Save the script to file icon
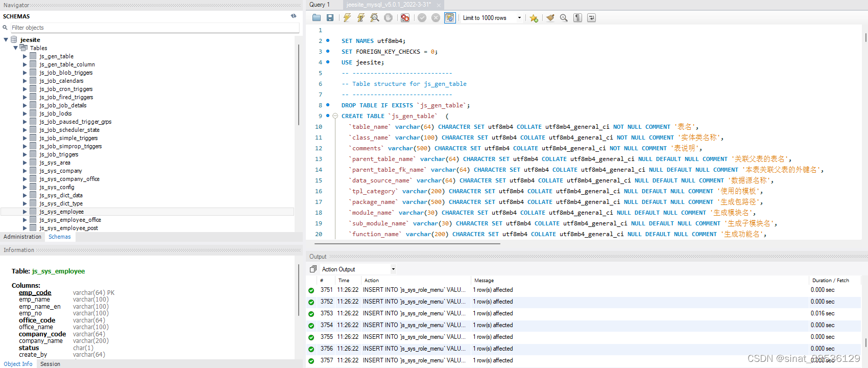Viewport: 868px width, 368px height. pos(330,18)
